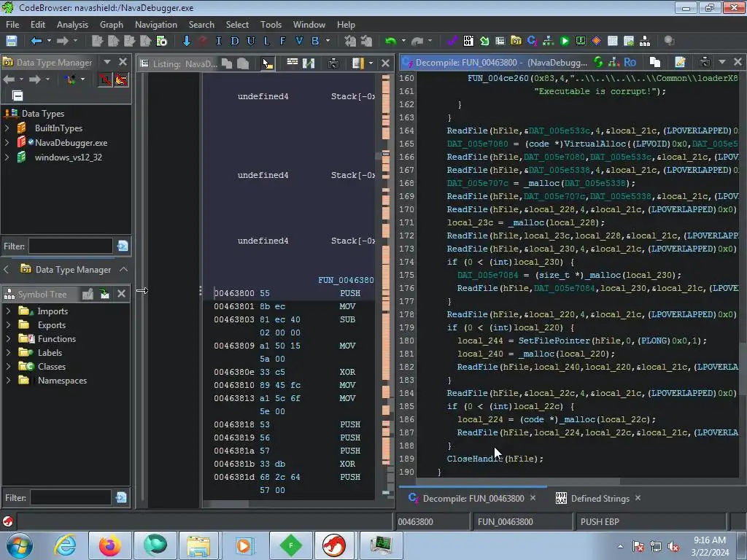Image resolution: width=747 pixels, height=560 pixels.
Task: Open Symbol Tree filter options icon
Action: (x=122, y=497)
